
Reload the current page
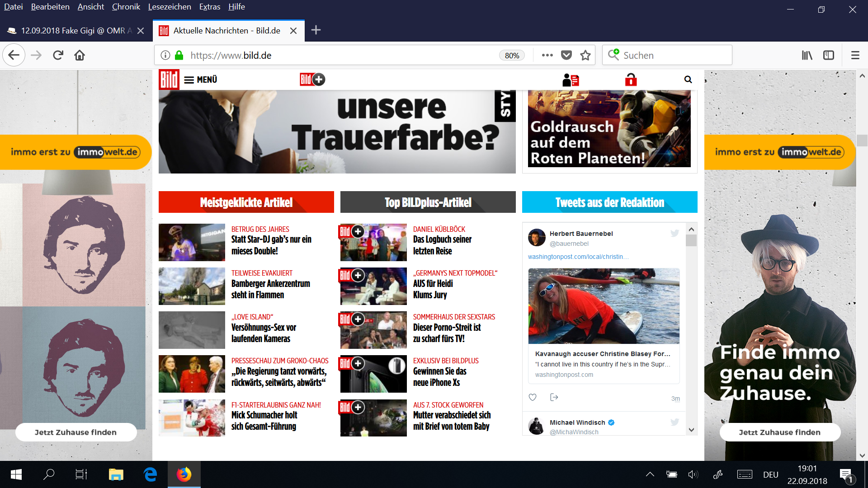pos(58,55)
